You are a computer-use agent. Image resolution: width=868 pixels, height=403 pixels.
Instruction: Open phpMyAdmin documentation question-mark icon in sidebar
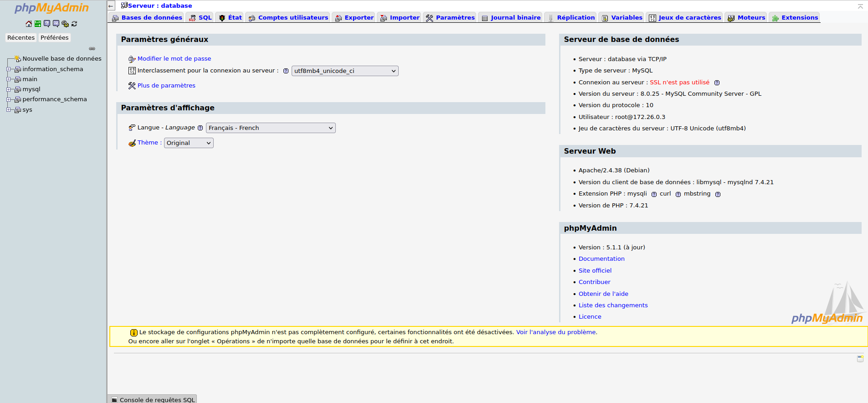[x=47, y=24]
